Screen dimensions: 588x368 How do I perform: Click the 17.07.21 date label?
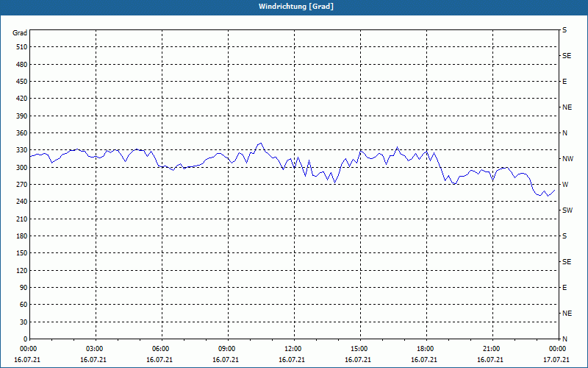coord(556,360)
